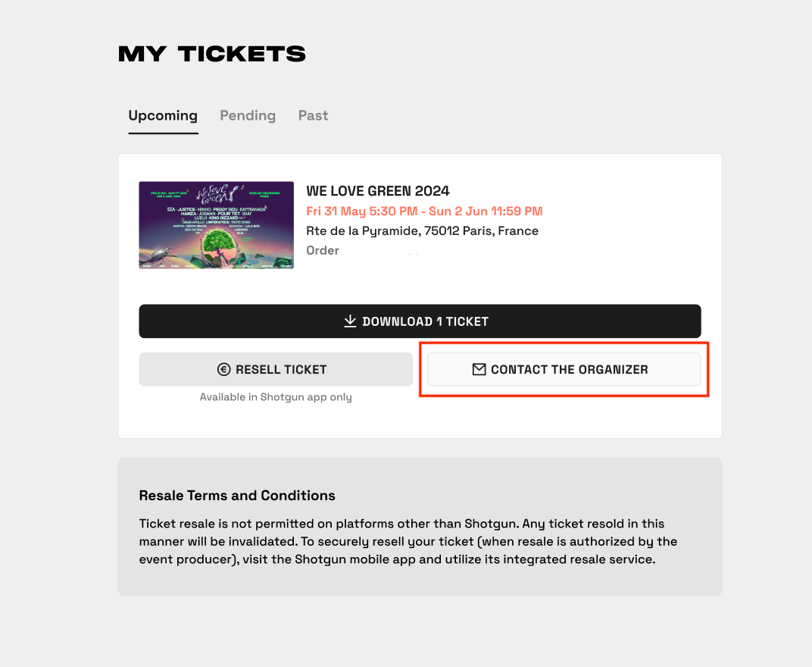
Task: Click the green tree artwork in poster
Action: click(x=220, y=242)
